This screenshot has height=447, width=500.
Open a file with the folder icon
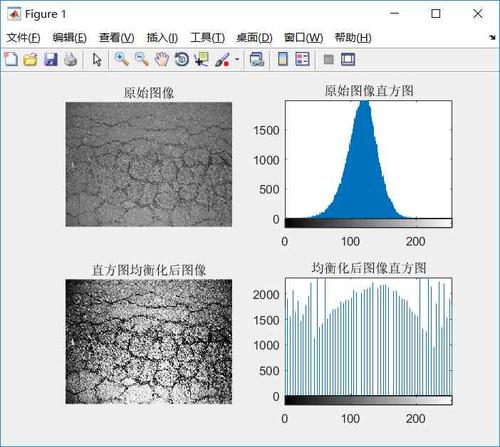[x=30, y=60]
